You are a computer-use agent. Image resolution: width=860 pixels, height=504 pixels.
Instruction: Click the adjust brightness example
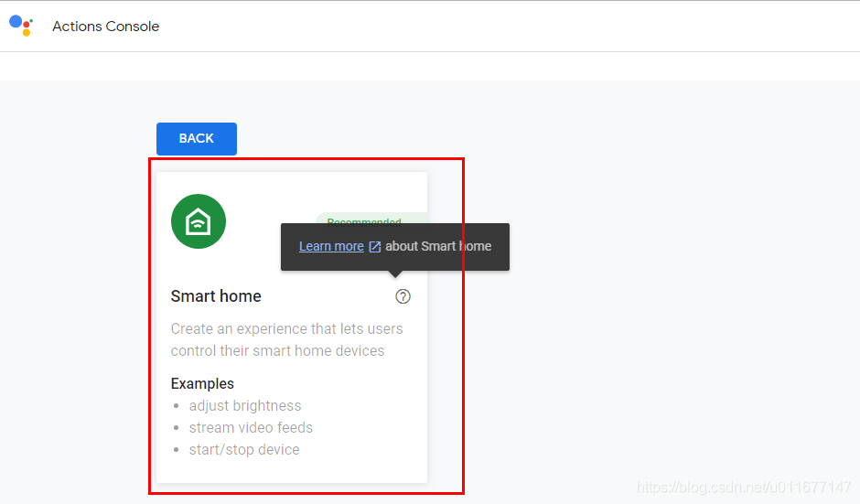pyautogui.click(x=245, y=406)
